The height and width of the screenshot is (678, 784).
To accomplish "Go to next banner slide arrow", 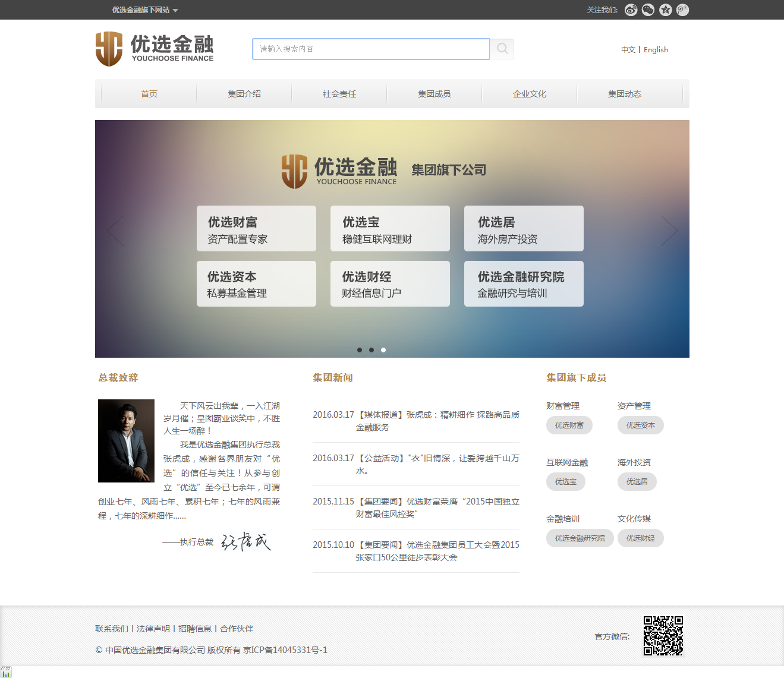I will [669, 231].
